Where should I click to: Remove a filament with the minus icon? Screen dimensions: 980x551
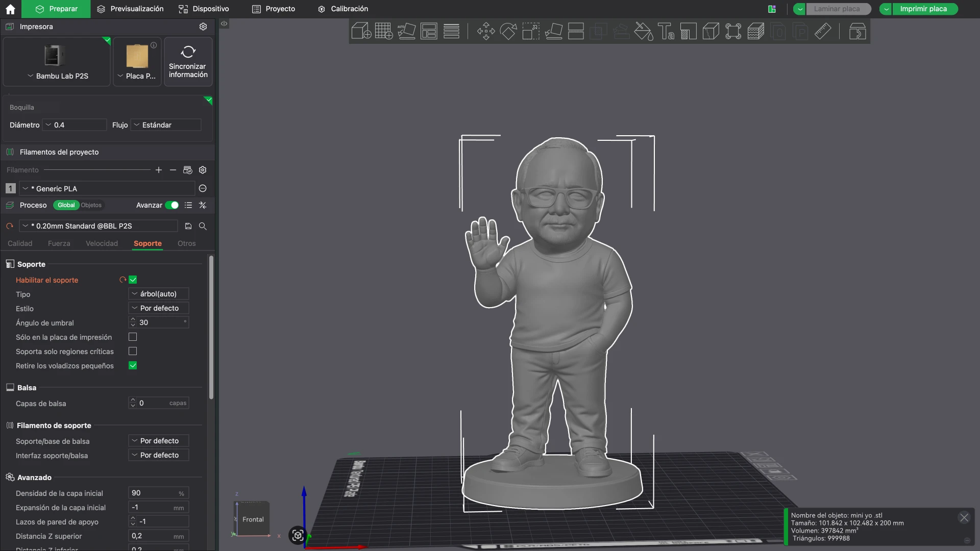[x=173, y=170]
